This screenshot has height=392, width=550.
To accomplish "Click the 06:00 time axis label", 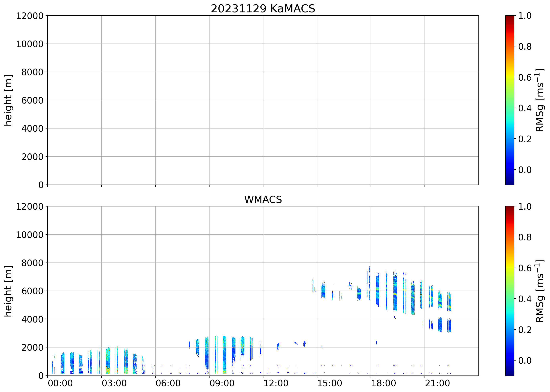I will click(x=168, y=383).
